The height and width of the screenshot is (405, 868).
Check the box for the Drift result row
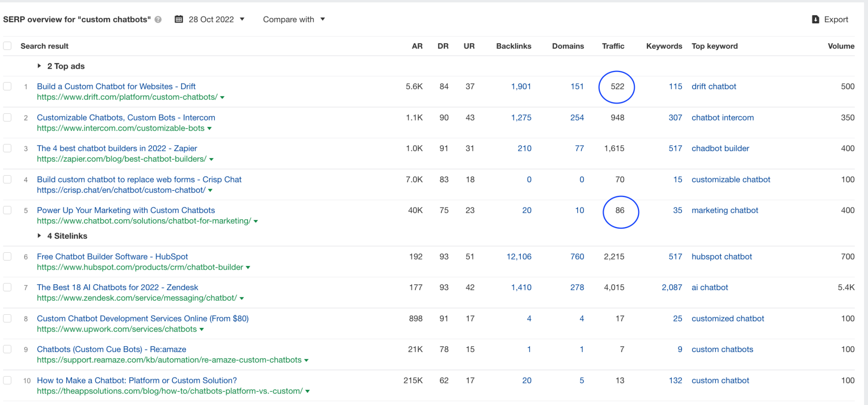point(7,87)
